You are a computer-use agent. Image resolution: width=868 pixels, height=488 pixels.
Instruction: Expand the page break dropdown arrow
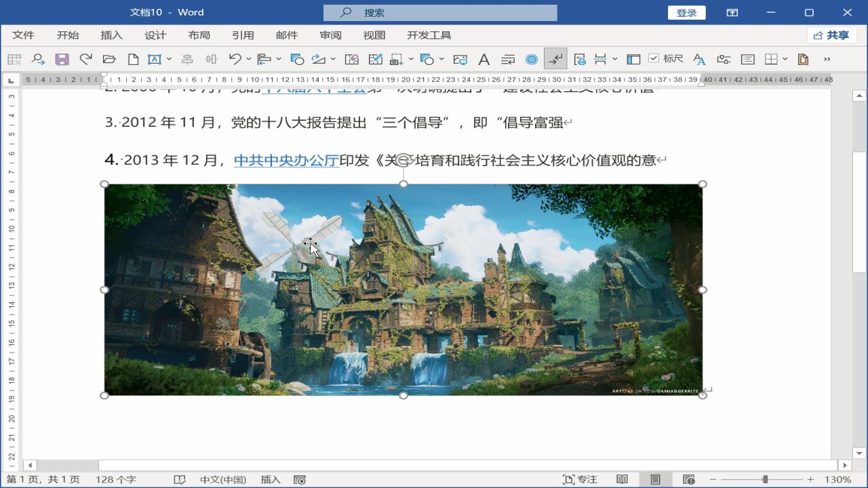(614, 60)
